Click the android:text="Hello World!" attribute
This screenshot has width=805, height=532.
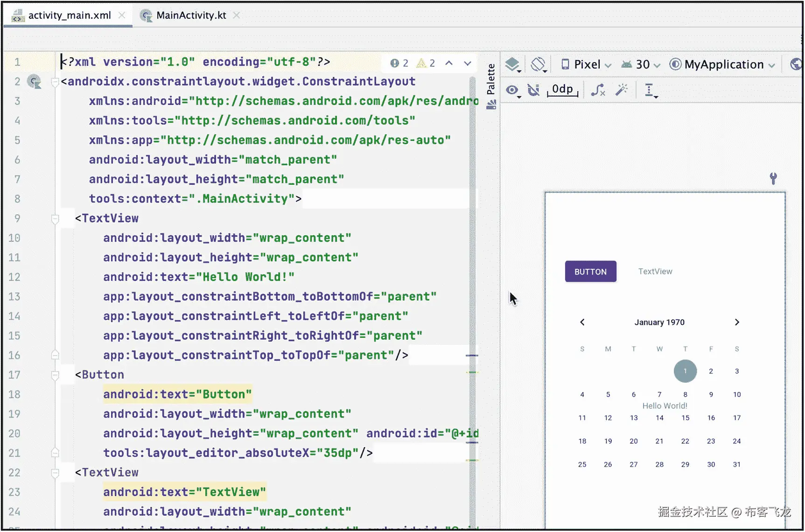click(199, 277)
